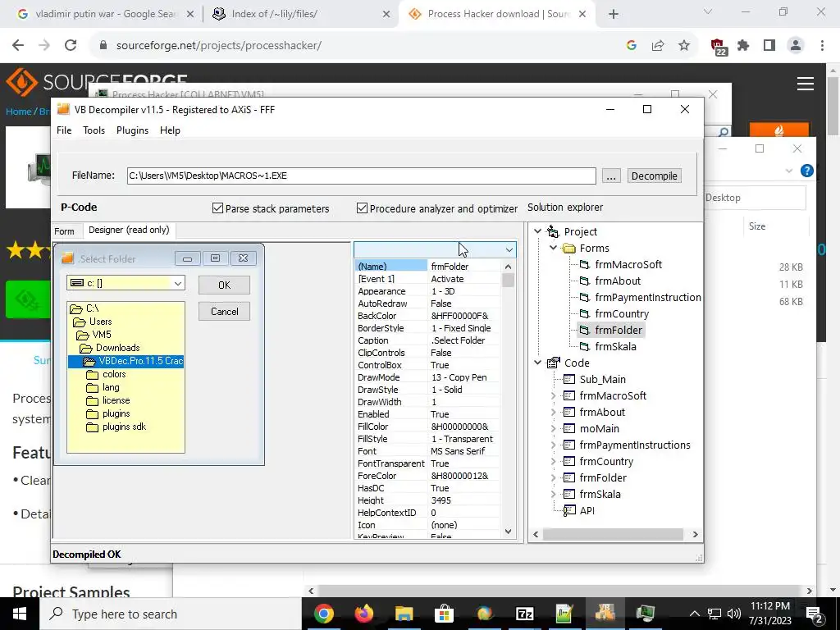This screenshot has height=630, width=840.
Task: Open the Help menu
Action: click(170, 130)
